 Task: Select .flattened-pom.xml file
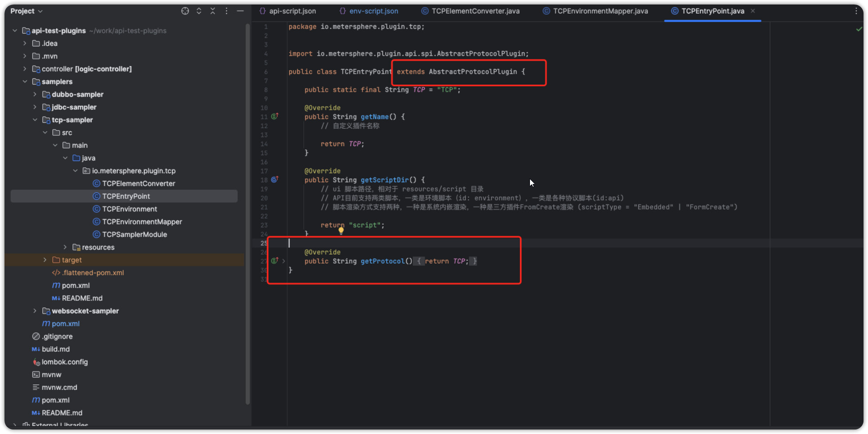tap(88, 273)
